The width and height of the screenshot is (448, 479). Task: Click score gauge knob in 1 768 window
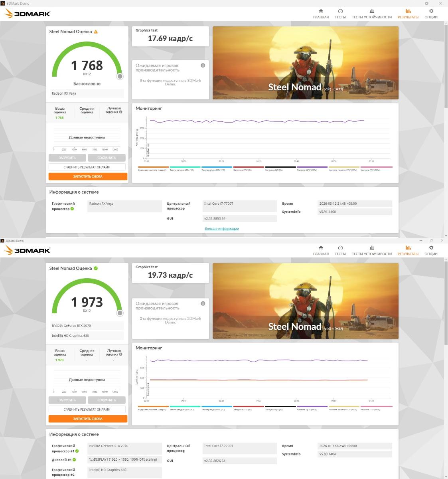120,76
